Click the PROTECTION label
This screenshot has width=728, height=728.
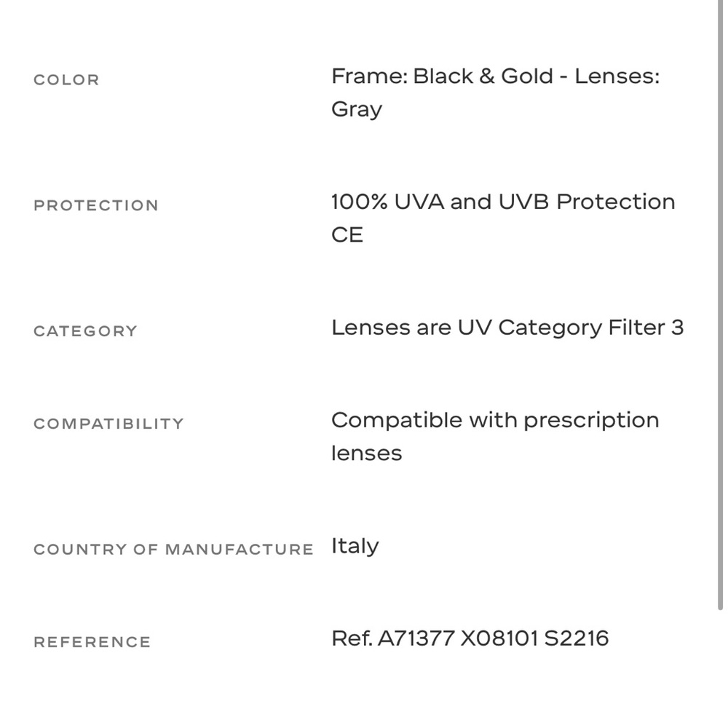(96, 206)
